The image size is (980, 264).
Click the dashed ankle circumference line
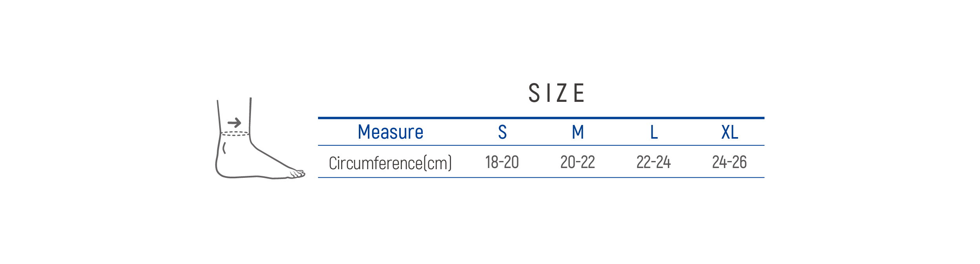coord(235,134)
